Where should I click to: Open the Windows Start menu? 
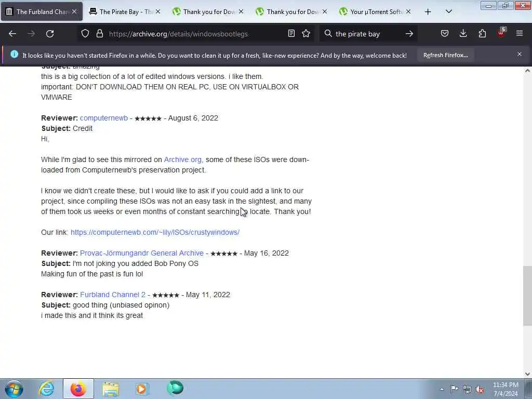tap(14, 389)
